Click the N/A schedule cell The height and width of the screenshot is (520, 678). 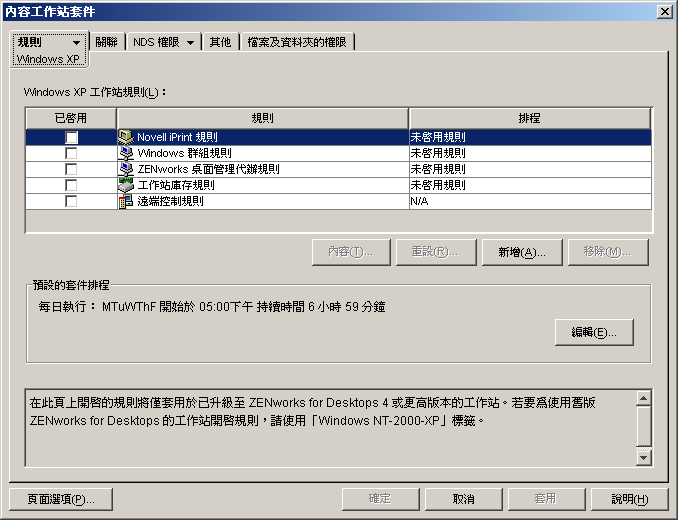click(x=530, y=201)
